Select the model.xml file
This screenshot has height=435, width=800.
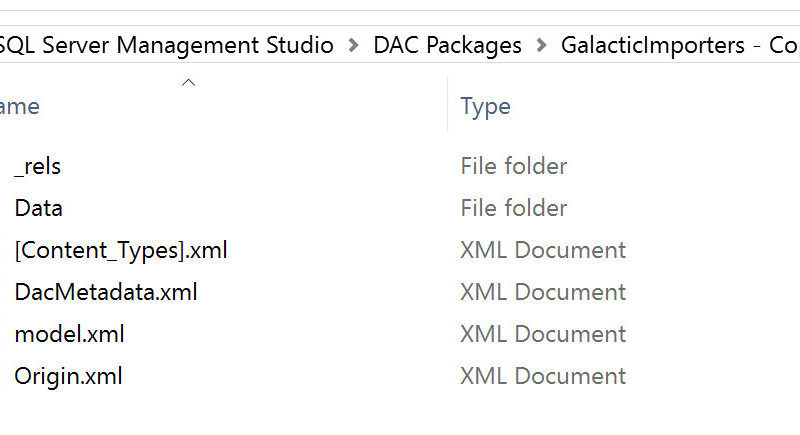tap(69, 334)
